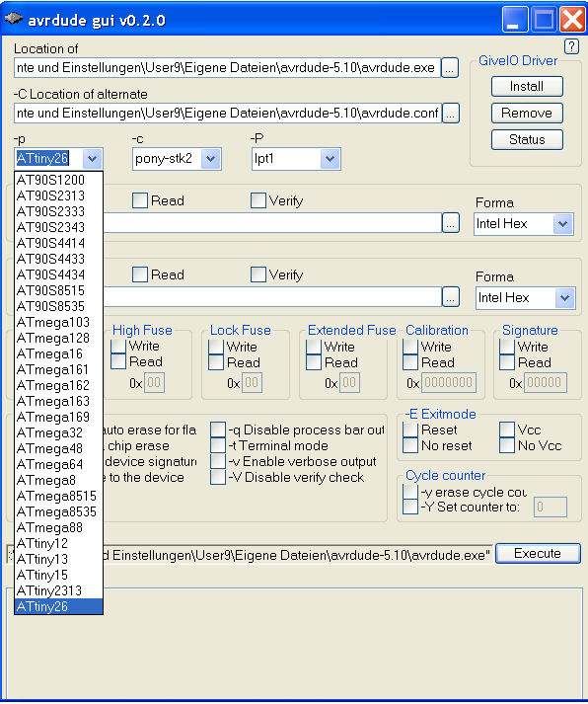The height and width of the screenshot is (704, 588).
Task: Check Lock Fuse Write checkbox
Action: click(216, 347)
